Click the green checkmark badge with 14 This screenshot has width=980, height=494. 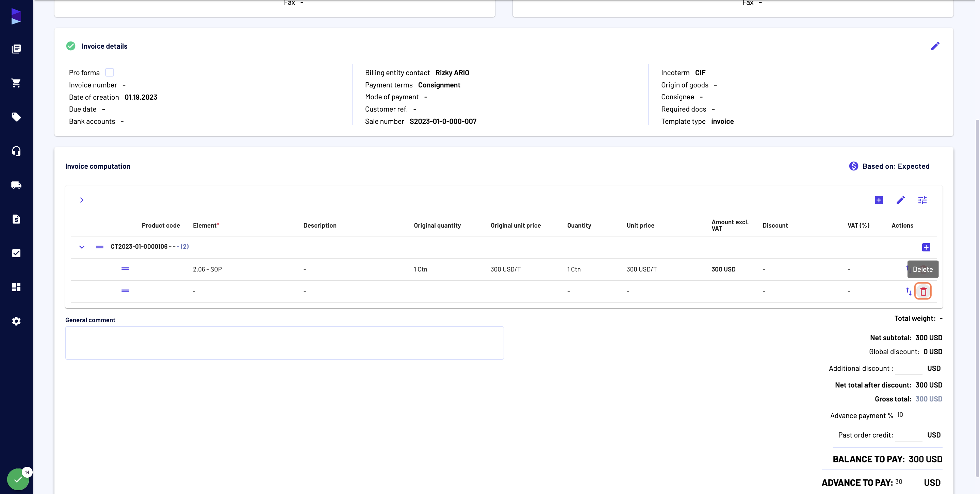click(18, 479)
